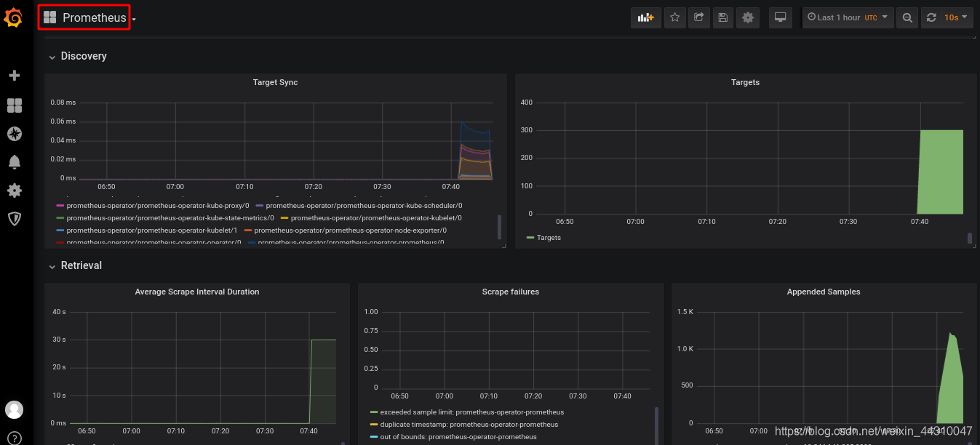The height and width of the screenshot is (445, 980).
Task: Click the Target Sync legend scrollbar
Action: tap(499, 227)
